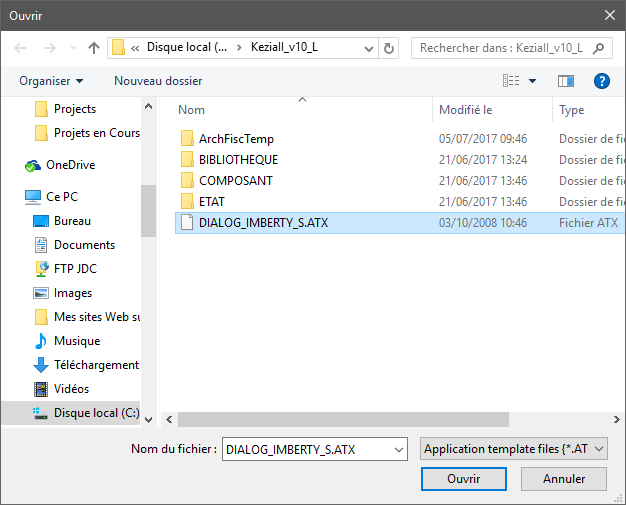The height and width of the screenshot is (505, 626).
Task: Toggle the preview pane icon
Action: coord(566,81)
